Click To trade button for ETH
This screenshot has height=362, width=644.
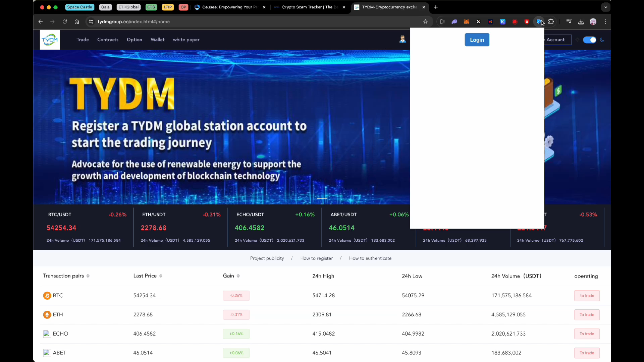coord(587,315)
